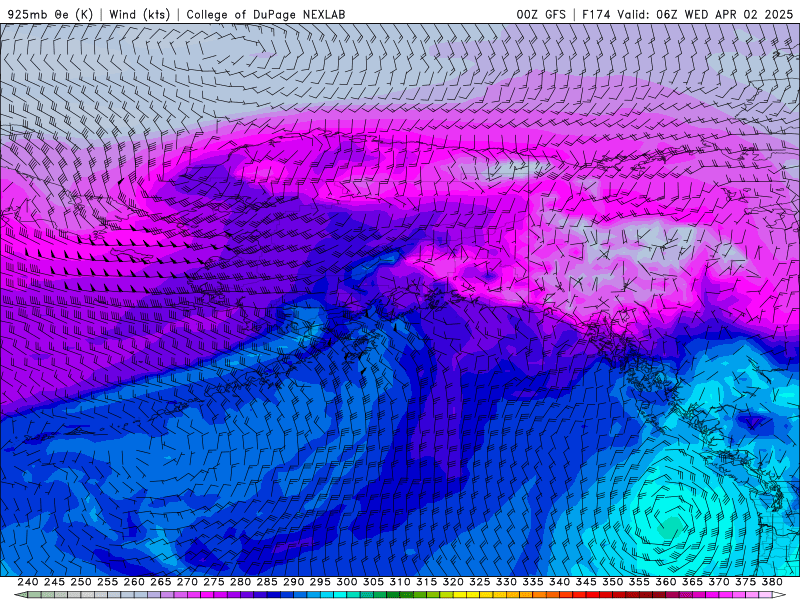Image resolution: width=800 pixels, height=600 pixels.
Task: Click the 260 value on color scale
Action: pyautogui.click(x=134, y=582)
